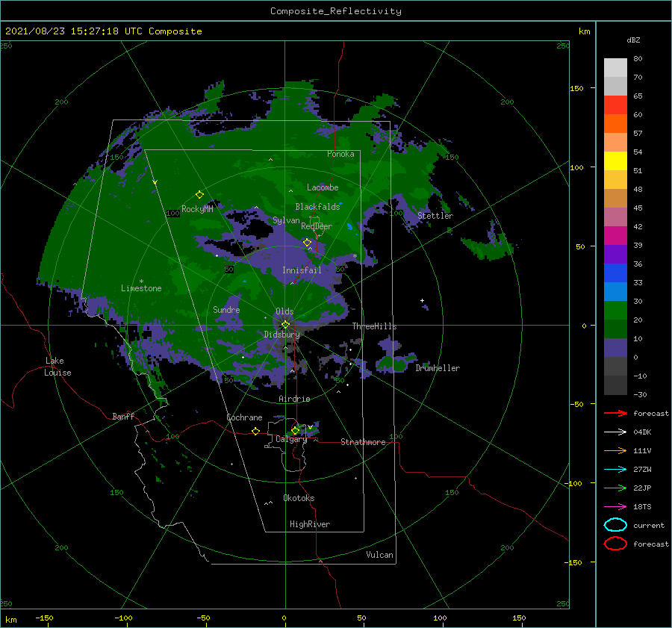672x628 pixels.
Task: Select the bright green 20-30 dBZ swatch
Action: pyautogui.click(x=615, y=310)
